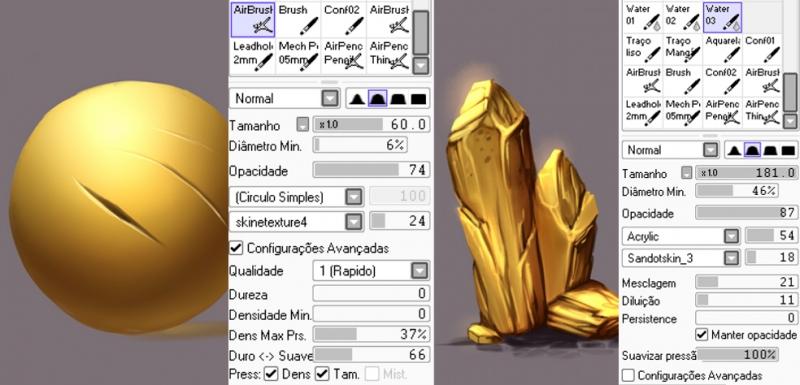This screenshot has height=385, width=800.
Task: Pick Mech Pencil 05mm in left panel
Action: (298, 56)
